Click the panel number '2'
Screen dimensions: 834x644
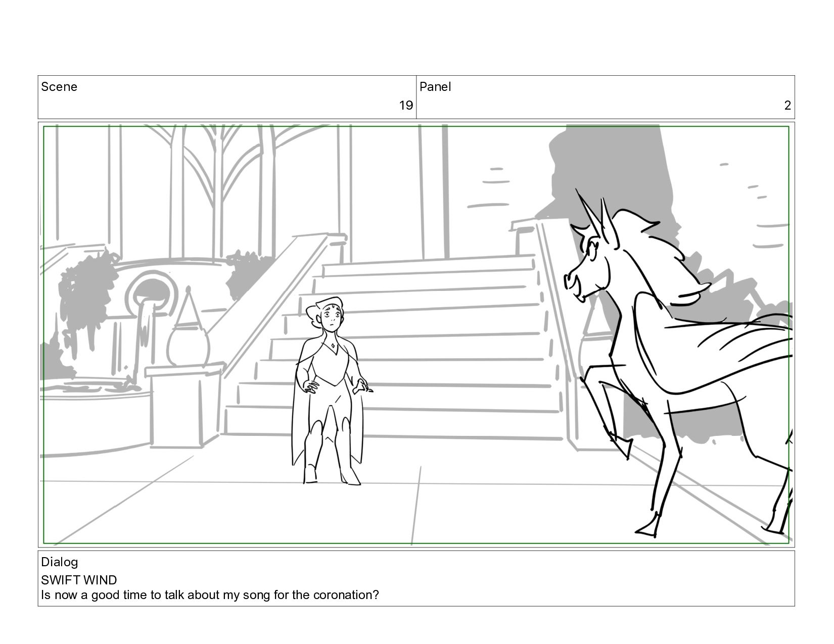tap(787, 106)
